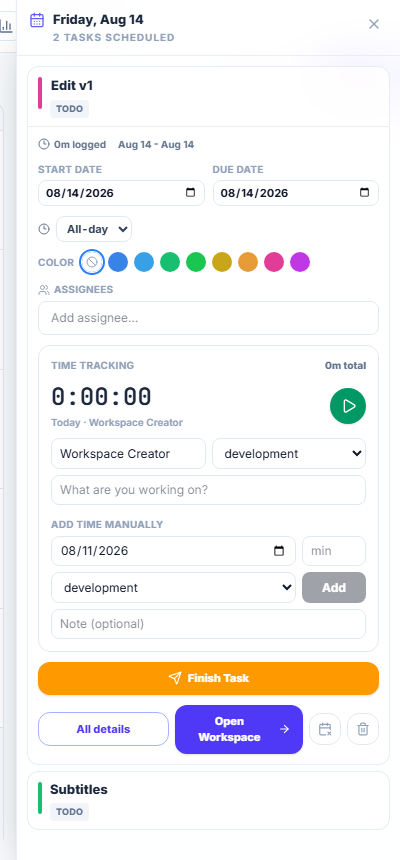
Task: Choose the pink color swatch
Action: (x=274, y=262)
